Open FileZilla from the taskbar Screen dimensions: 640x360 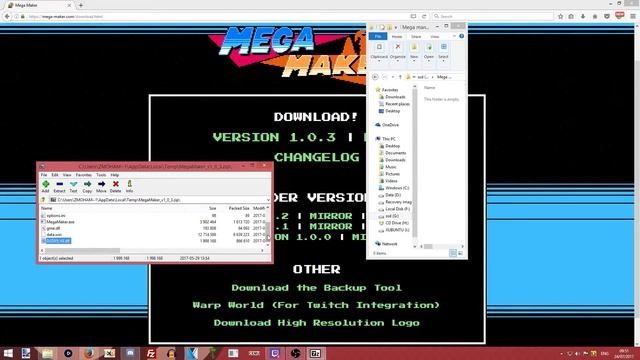151,353
